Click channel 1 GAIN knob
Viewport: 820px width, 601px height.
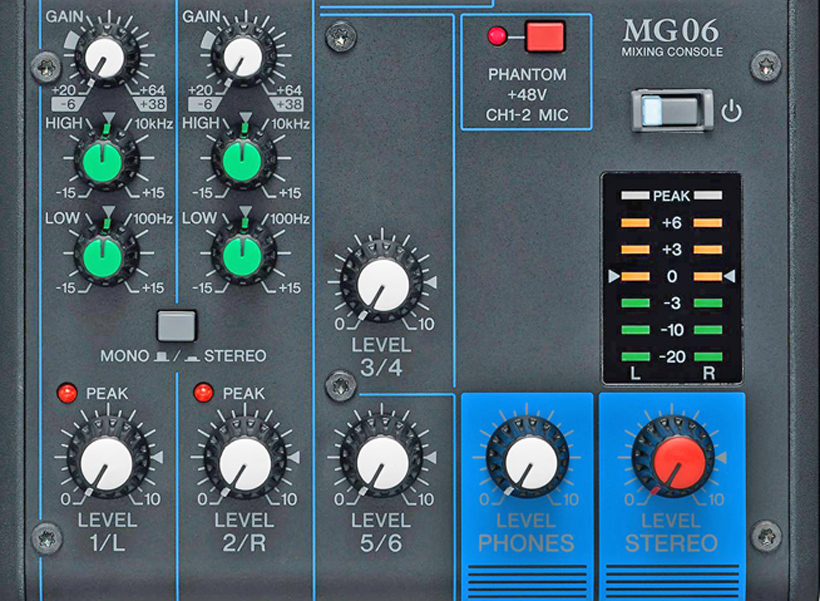click(x=106, y=56)
